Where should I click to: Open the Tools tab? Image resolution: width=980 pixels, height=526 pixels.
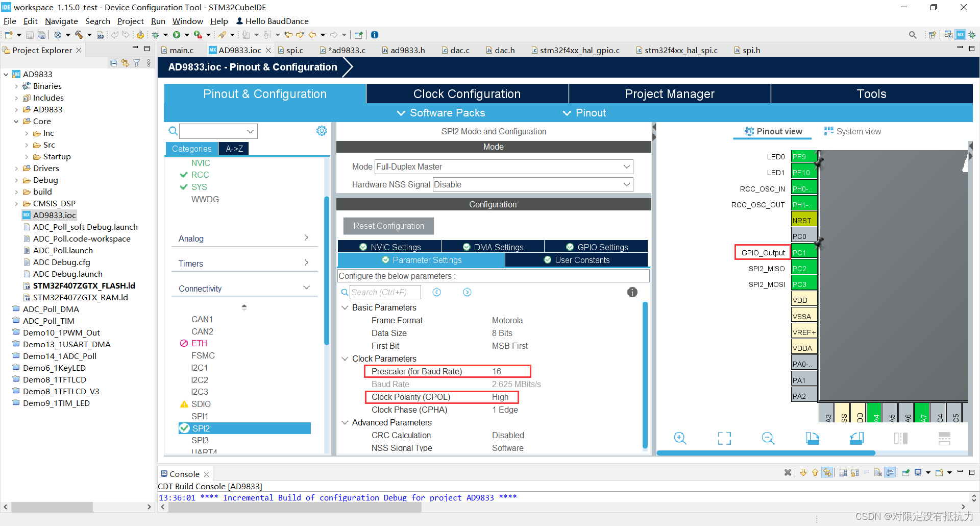coord(871,94)
